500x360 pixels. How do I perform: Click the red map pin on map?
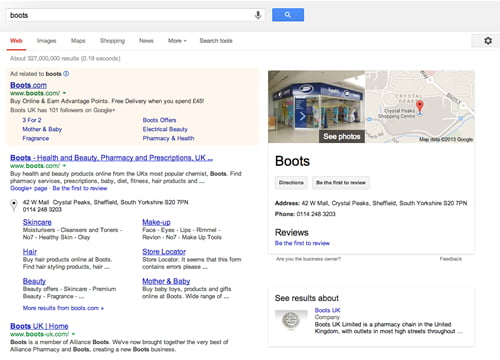coord(420,107)
